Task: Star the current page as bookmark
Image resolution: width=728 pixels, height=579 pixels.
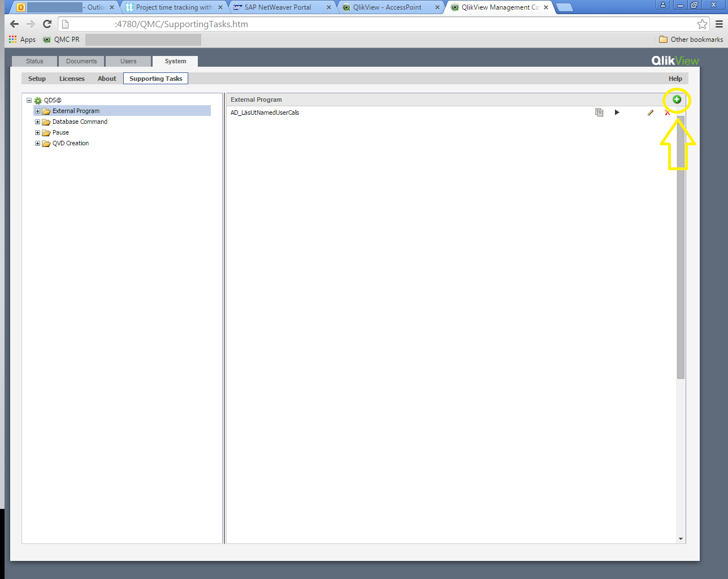Action: point(703,24)
